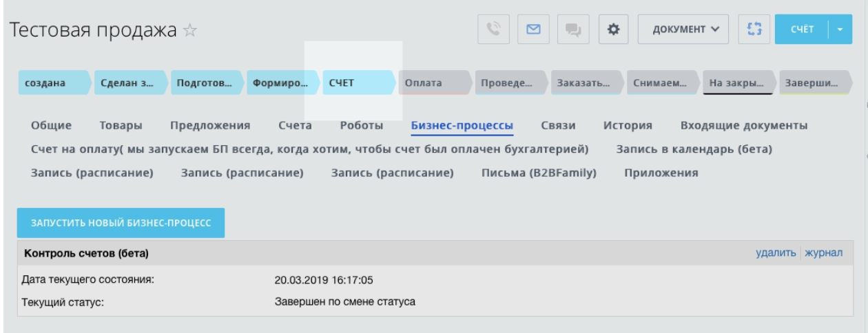This screenshot has width=868, height=333.
Task: Open the Входящие документы tab
Action: [x=744, y=125]
